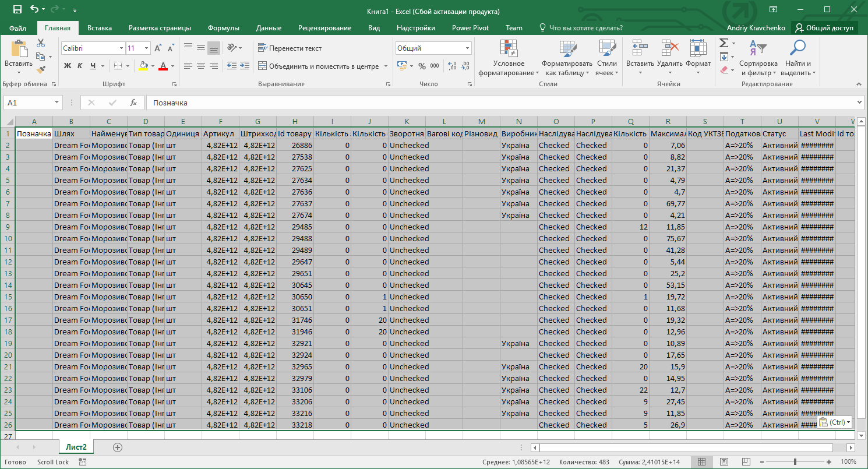Toggle Bold formatting (Ж)
The image size is (868, 469).
67,66
